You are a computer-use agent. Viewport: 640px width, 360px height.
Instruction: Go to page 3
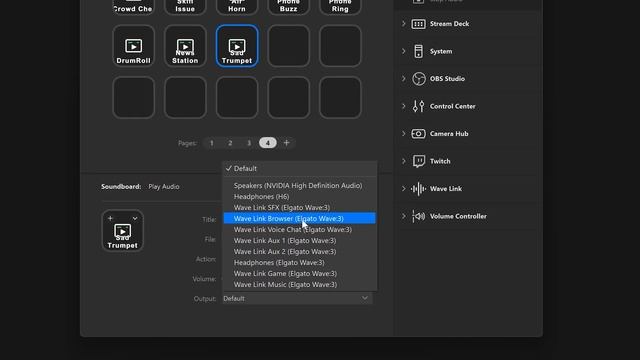tap(249, 143)
